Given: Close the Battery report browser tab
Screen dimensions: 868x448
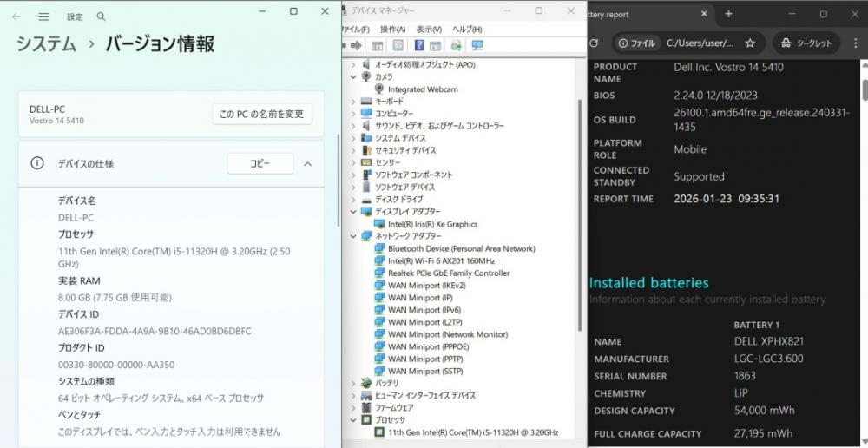Looking at the screenshot, I should (704, 14).
